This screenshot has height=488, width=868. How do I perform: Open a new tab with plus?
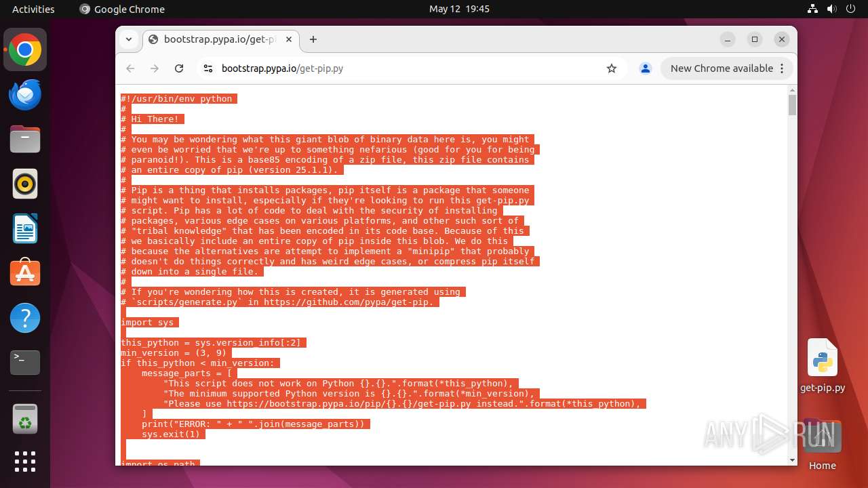[x=313, y=39]
